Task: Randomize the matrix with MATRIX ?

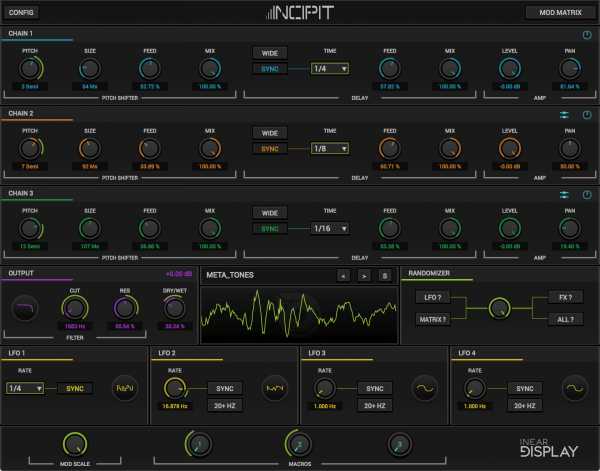Action: pos(433,319)
